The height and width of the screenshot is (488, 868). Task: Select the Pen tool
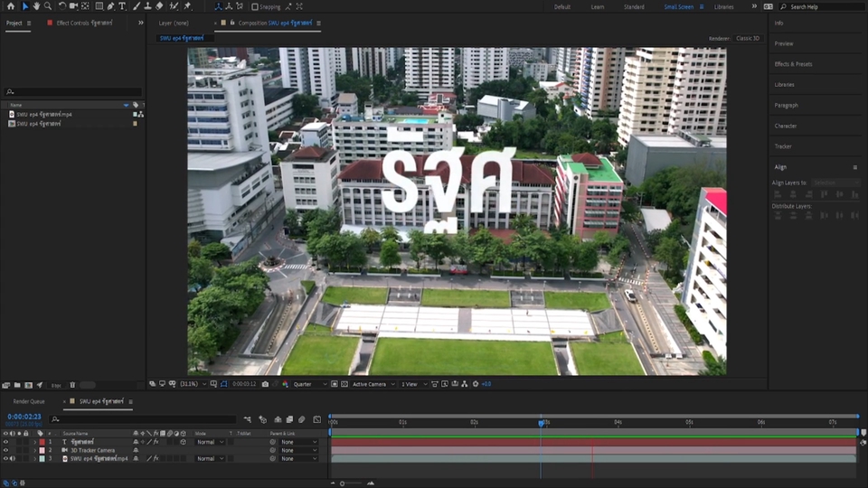tap(110, 6)
